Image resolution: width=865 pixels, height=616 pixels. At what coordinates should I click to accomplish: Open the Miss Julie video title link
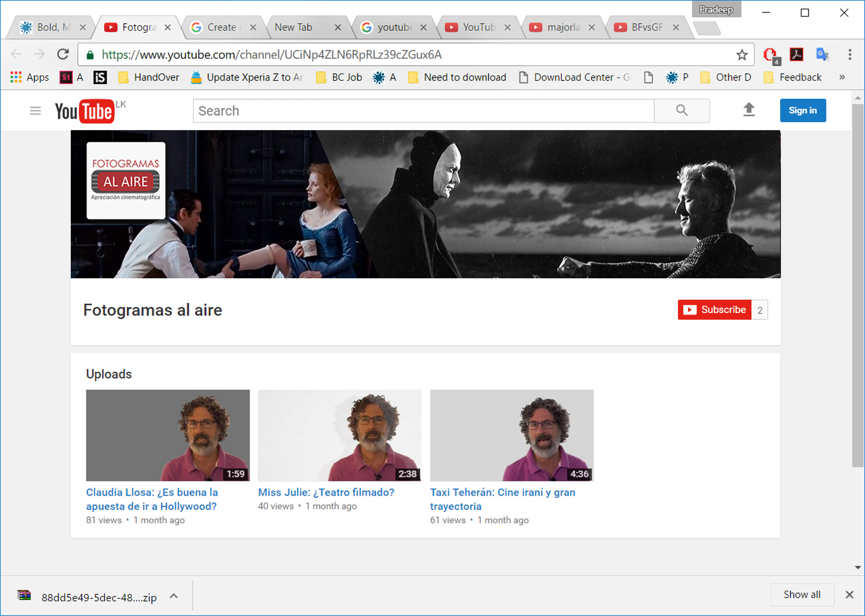(x=326, y=492)
